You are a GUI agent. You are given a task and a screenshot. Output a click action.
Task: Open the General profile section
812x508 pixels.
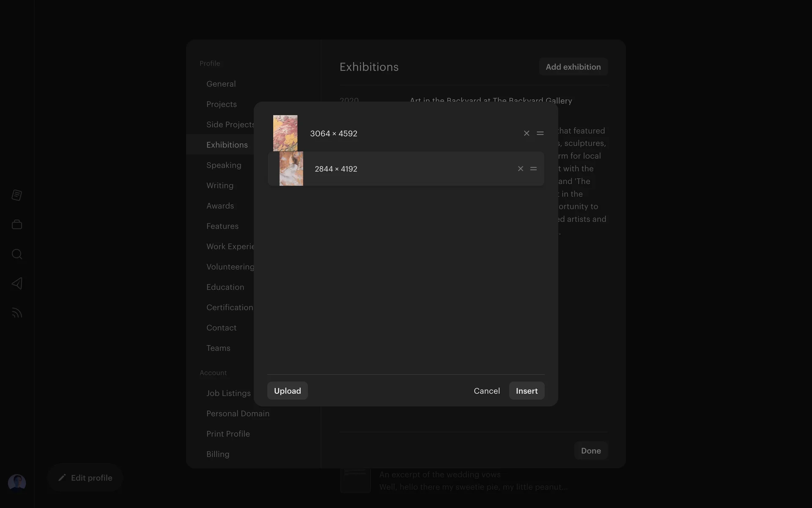pos(221,84)
